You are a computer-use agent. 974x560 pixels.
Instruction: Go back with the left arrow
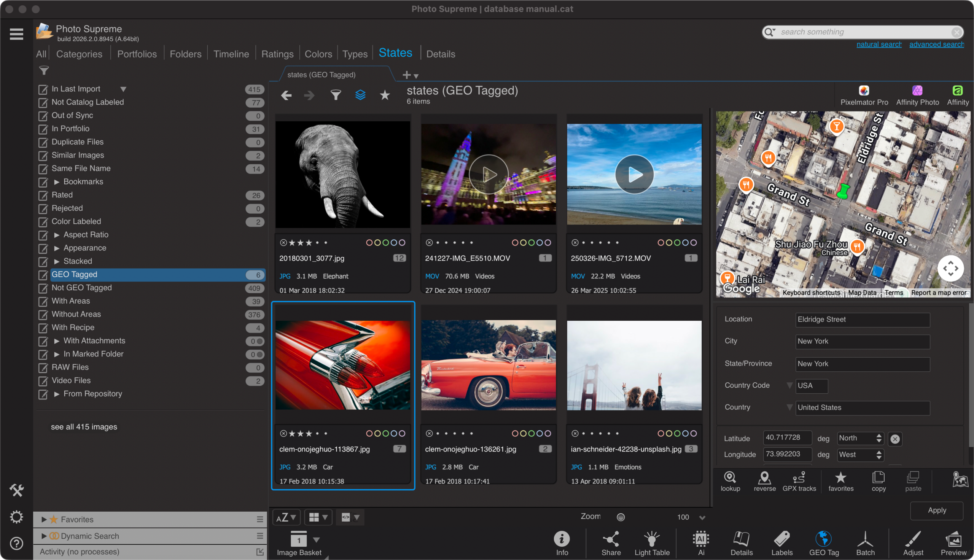286,95
